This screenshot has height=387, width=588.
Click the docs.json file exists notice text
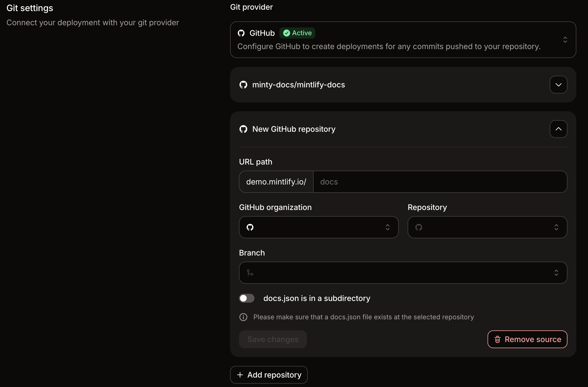click(364, 317)
